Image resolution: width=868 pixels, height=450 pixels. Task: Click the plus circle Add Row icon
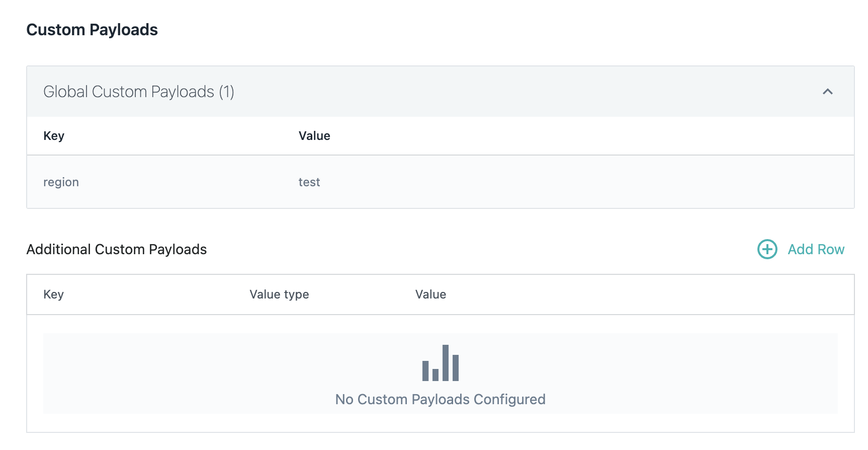pyautogui.click(x=767, y=249)
